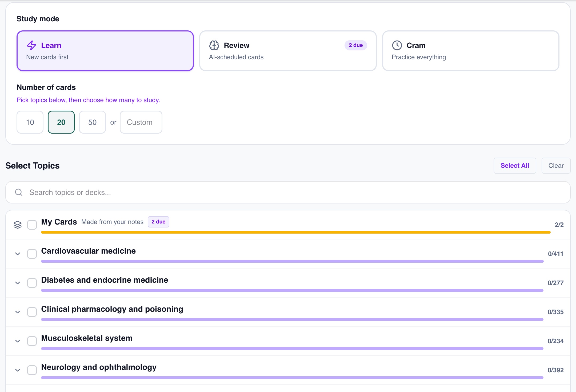Expand the Cardiovascular medicine topic

click(18, 254)
